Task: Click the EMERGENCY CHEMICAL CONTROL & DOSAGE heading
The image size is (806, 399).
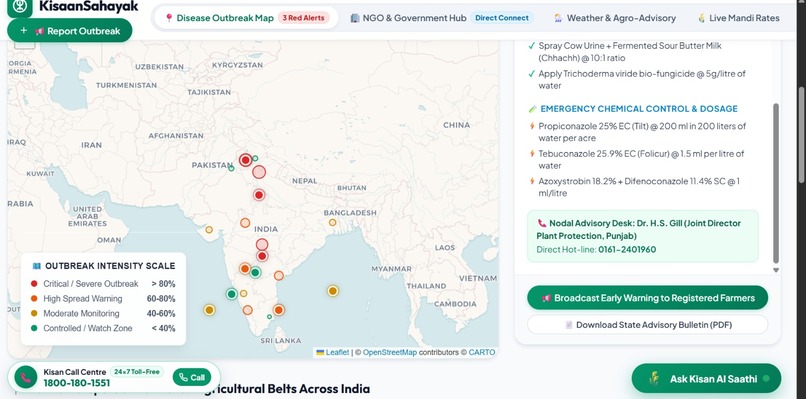Action: [639, 109]
